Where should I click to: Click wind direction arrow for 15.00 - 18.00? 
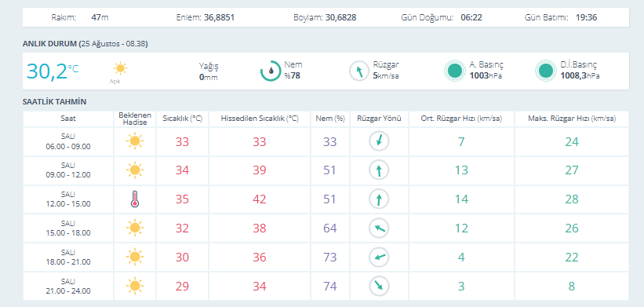point(379,228)
